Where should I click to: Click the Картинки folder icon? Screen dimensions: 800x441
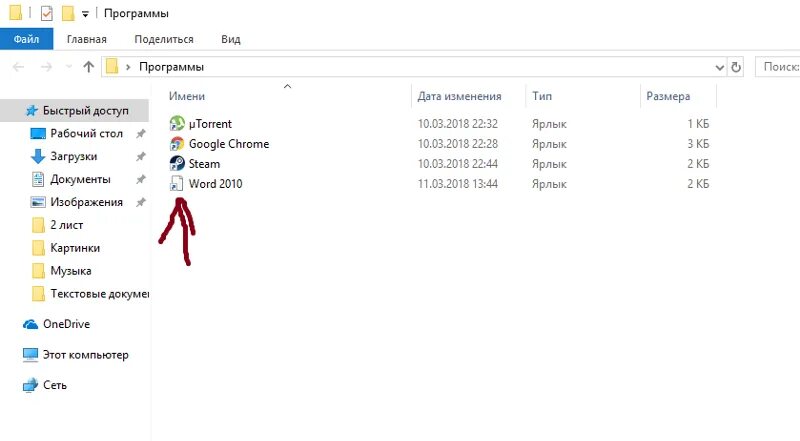38,248
